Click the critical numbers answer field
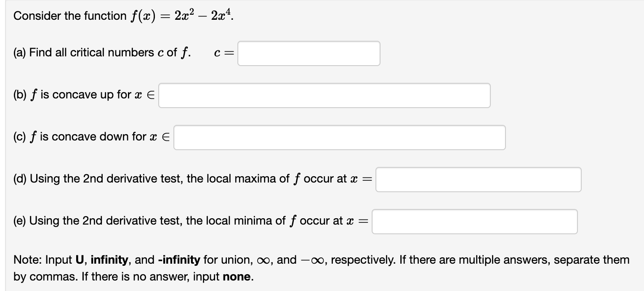 point(309,53)
